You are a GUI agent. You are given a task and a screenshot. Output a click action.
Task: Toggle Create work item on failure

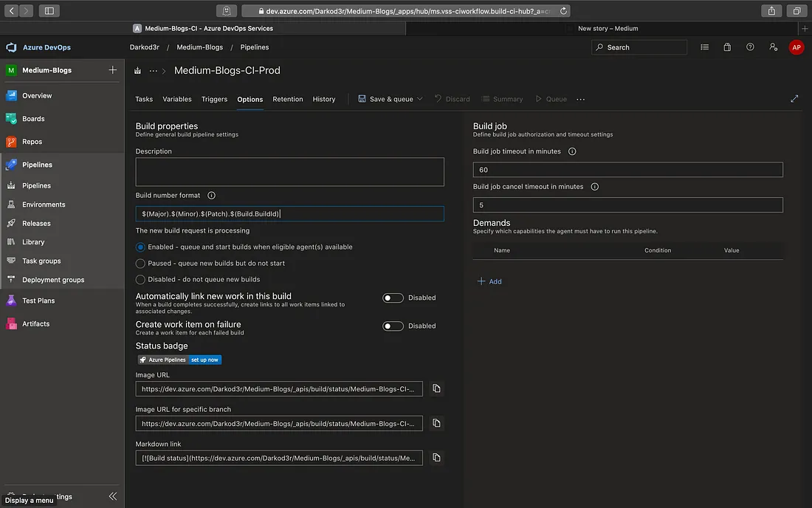pos(393,326)
